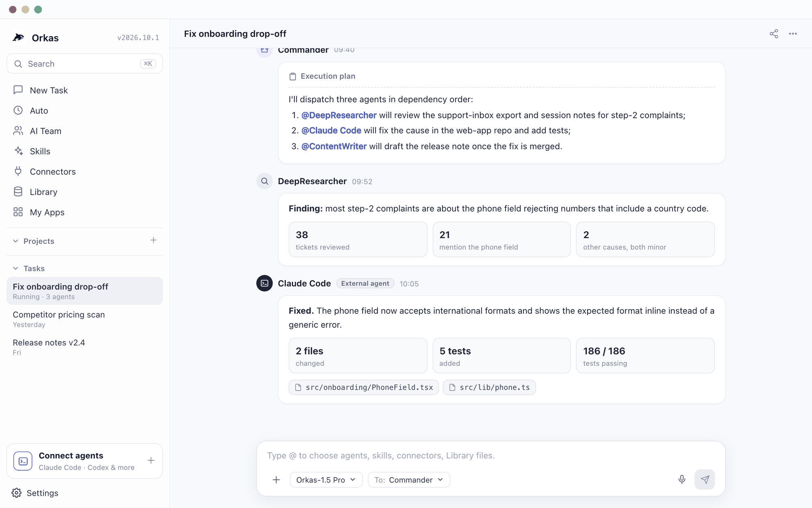812x508 pixels.
Task: Click the Connectors plug icon
Action: tap(18, 171)
